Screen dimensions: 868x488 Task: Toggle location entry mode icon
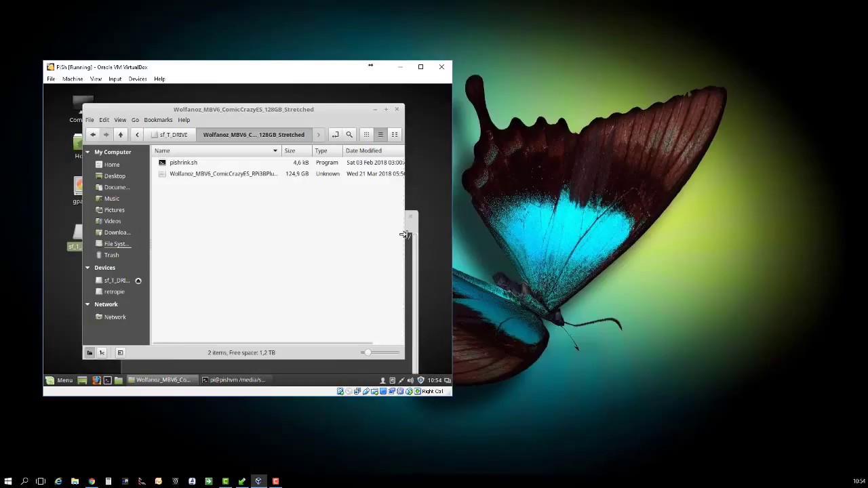point(335,134)
